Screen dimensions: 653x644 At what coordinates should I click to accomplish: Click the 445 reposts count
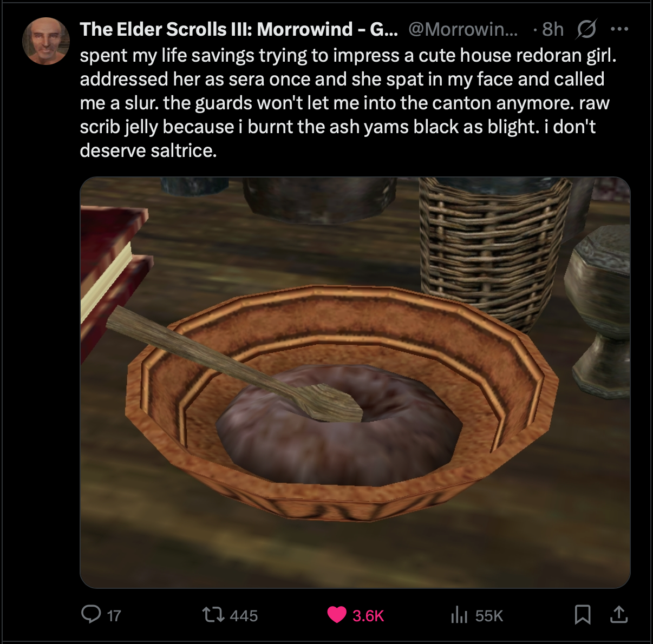pos(244,616)
